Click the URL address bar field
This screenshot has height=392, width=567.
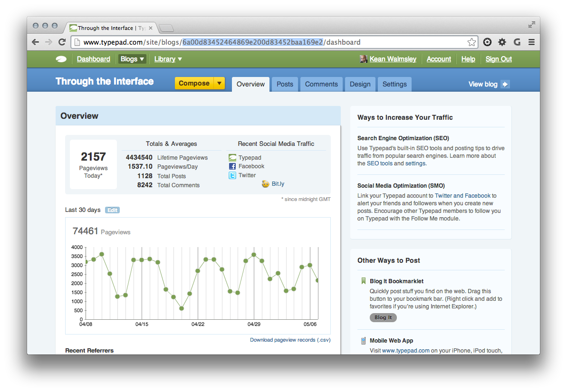tap(271, 42)
